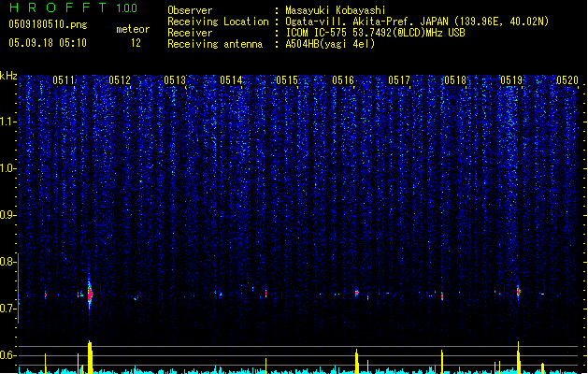Screen dimensions: 588x374
Task: Click the 1.0 kHz axis label
Action: tap(7, 168)
